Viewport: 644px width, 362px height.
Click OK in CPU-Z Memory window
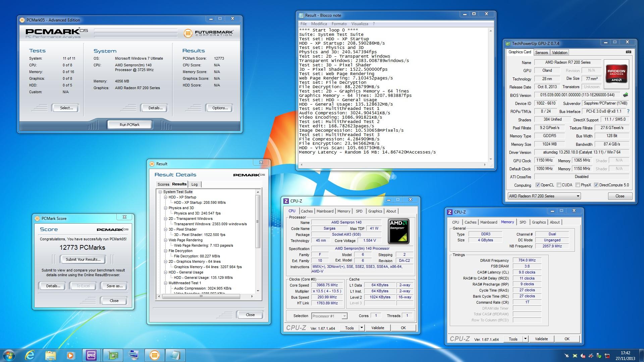pos(567,339)
